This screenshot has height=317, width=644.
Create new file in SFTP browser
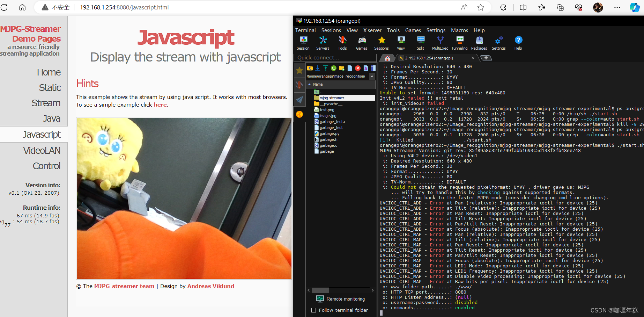pos(350,68)
